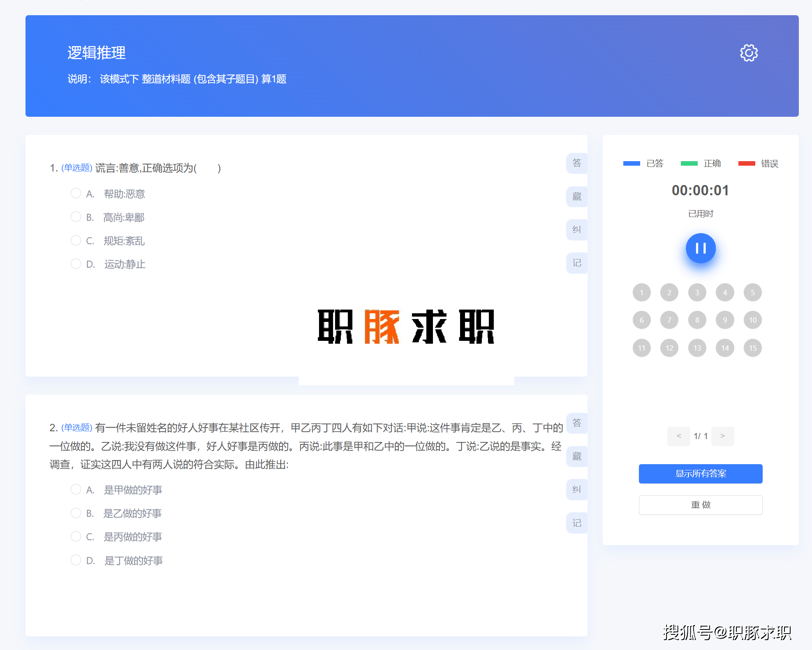Click question 1's 纠 correction tab
This screenshot has height=650, width=812.
pyautogui.click(x=576, y=230)
